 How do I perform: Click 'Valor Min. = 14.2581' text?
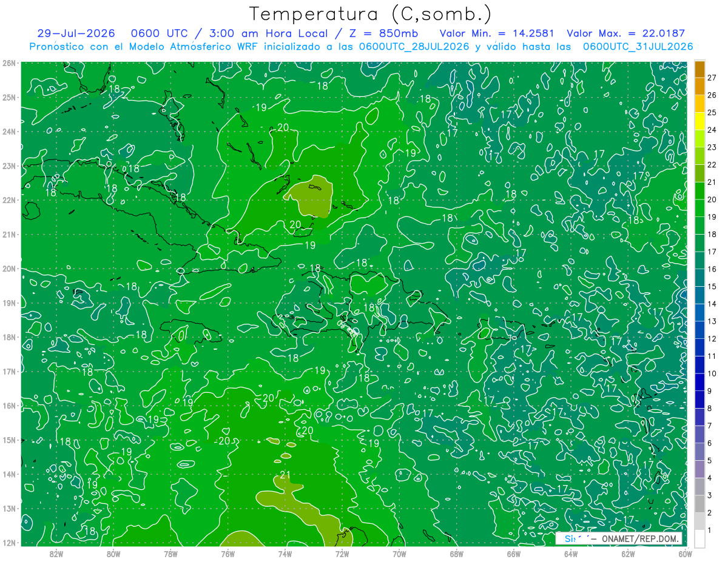(x=497, y=33)
